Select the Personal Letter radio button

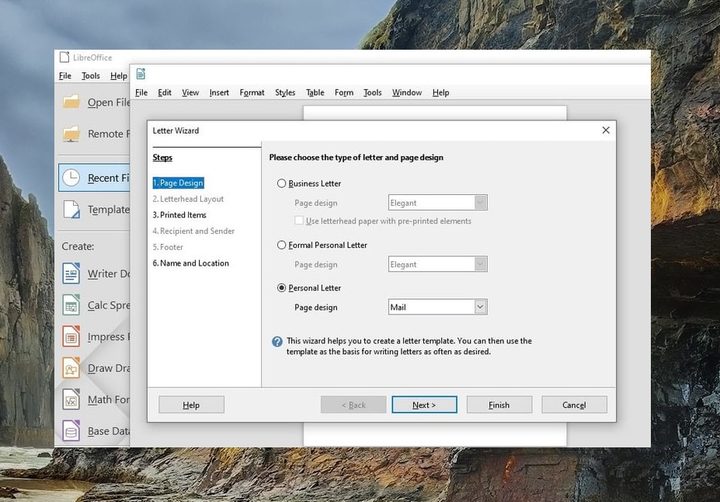coord(281,288)
